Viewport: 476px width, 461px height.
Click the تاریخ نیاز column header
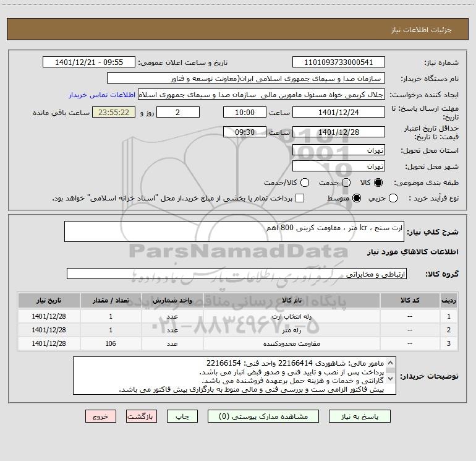pyautogui.click(x=49, y=300)
